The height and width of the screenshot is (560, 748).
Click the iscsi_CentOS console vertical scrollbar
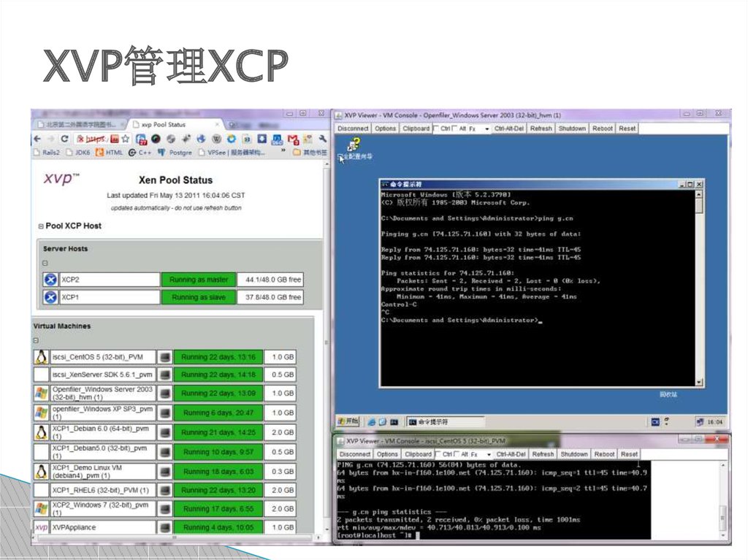(x=722, y=499)
